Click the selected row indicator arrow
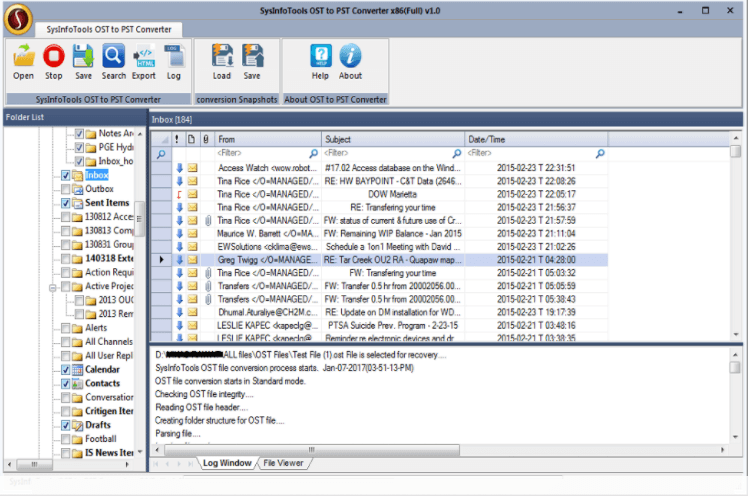 point(161,260)
